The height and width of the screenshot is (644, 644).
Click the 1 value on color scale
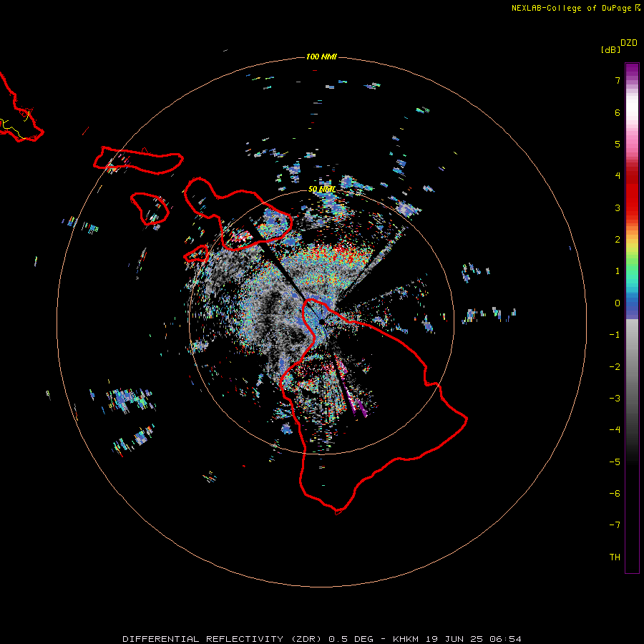[x=618, y=271]
